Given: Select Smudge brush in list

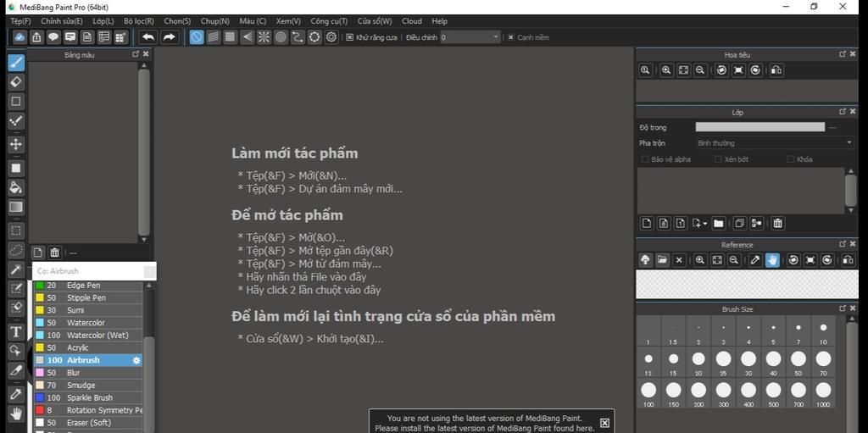Looking at the screenshot, I should 88,386.
